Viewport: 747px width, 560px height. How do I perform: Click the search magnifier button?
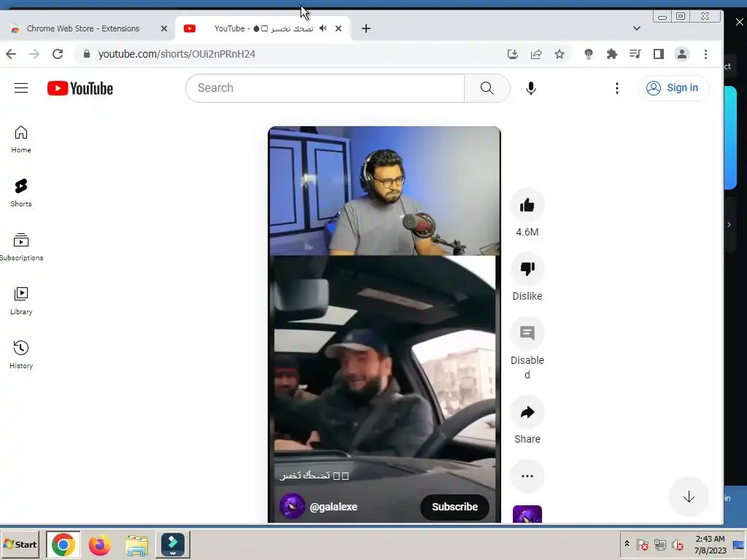pyautogui.click(x=487, y=88)
